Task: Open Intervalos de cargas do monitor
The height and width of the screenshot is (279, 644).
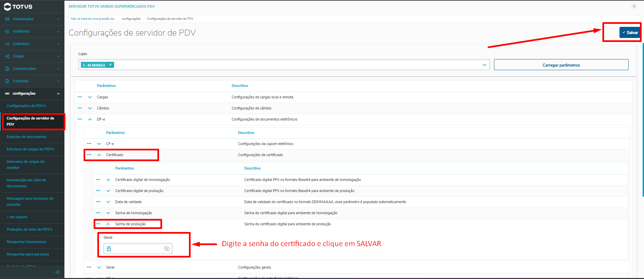Action: (26, 165)
